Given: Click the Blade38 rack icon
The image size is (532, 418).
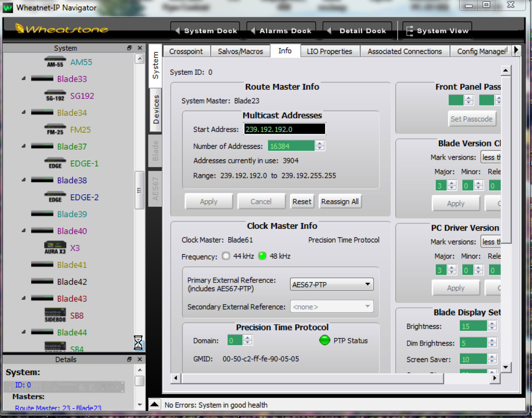Looking at the screenshot, I should (42, 180).
